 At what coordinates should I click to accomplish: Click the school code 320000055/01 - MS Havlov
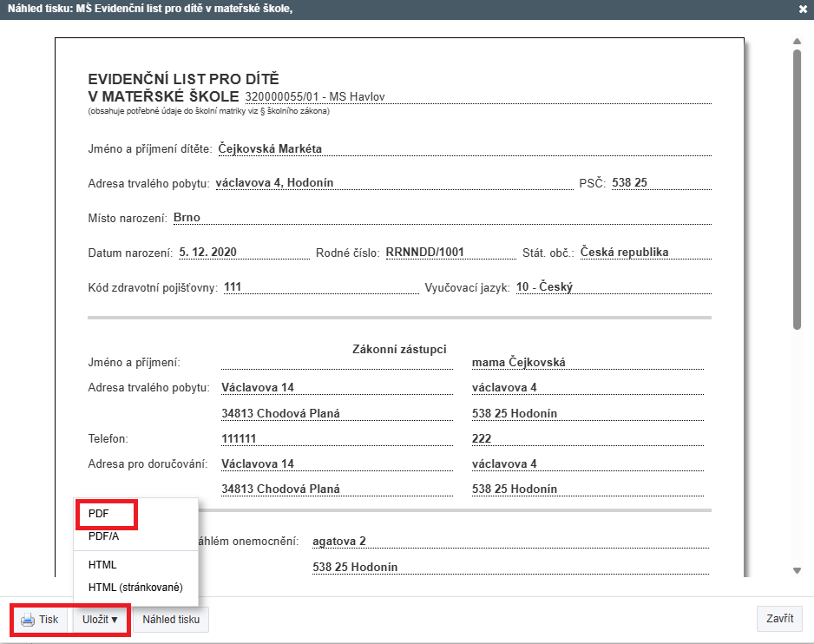click(315, 96)
